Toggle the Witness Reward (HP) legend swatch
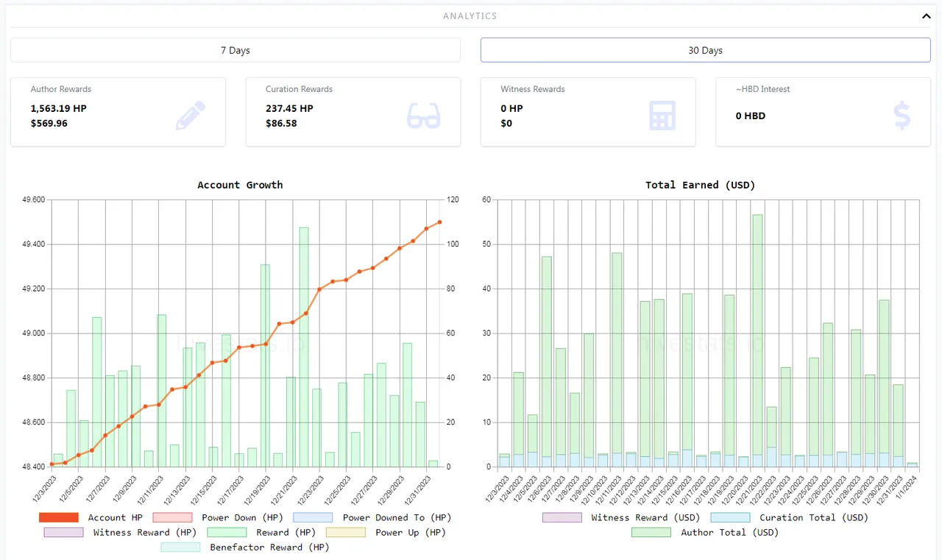The height and width of the screenshot is (560, 942). (x=63, y=532)
